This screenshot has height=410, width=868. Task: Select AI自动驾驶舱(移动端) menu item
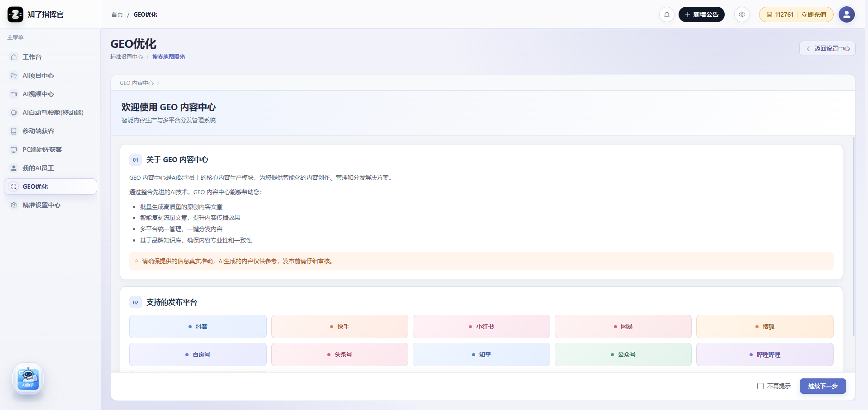50,112
